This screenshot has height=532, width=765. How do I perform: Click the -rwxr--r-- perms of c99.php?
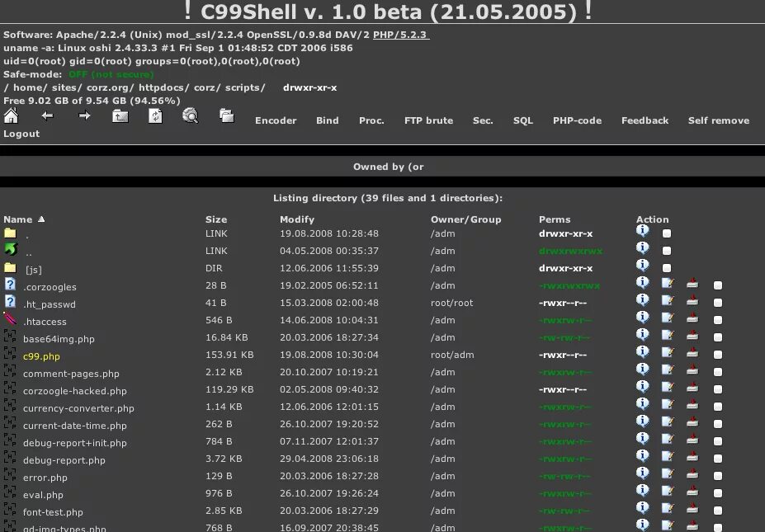[x=563, y=355]
